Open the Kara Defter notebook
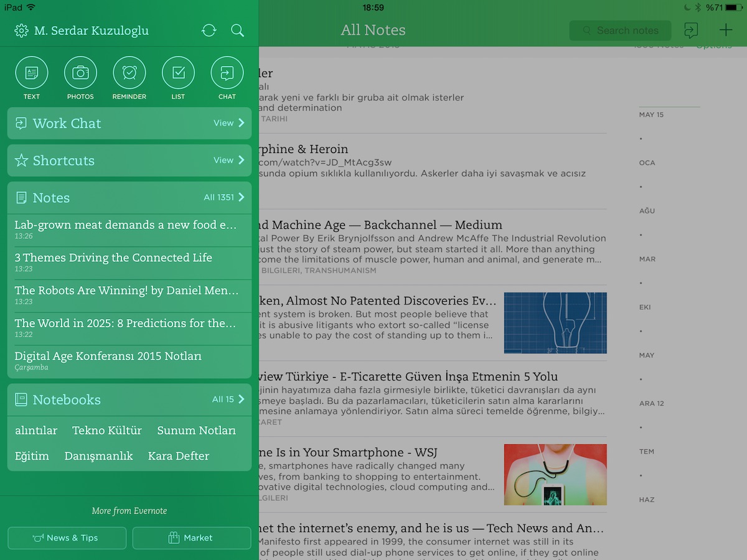The width and height of the screenshot is (747, 560). pyautogui.click(x=179, y=456)
